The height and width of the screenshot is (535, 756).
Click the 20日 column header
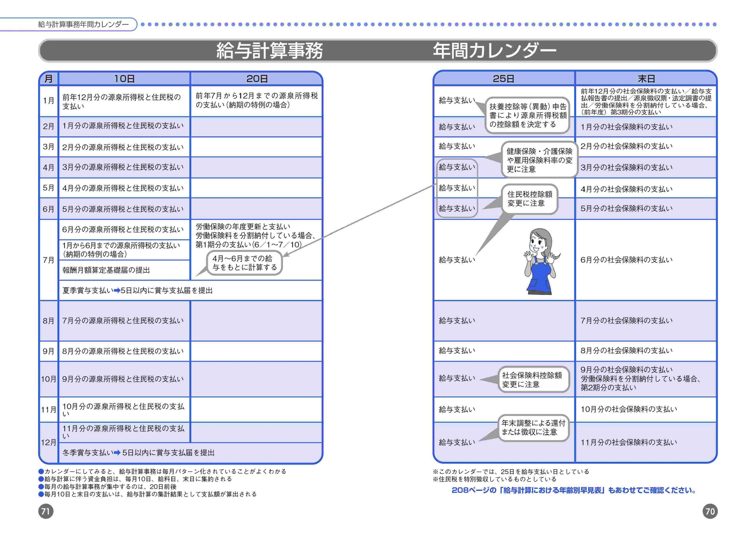tap(256, 79)
